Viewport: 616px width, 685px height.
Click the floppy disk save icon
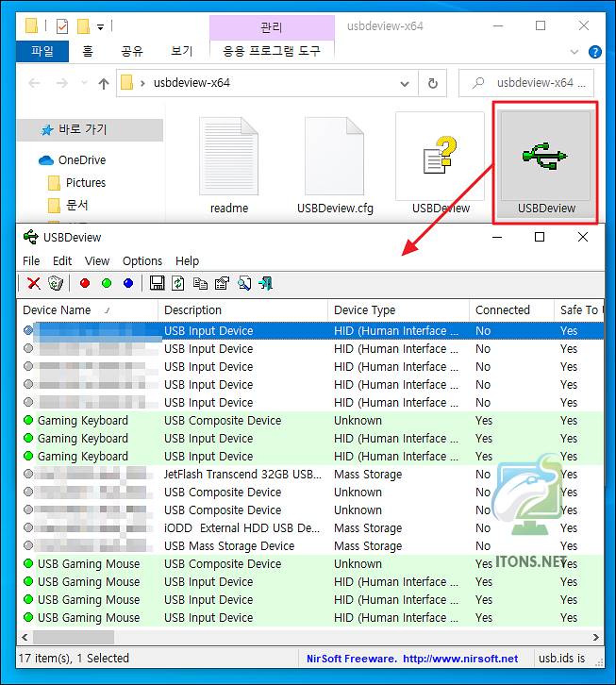[158, 283]
